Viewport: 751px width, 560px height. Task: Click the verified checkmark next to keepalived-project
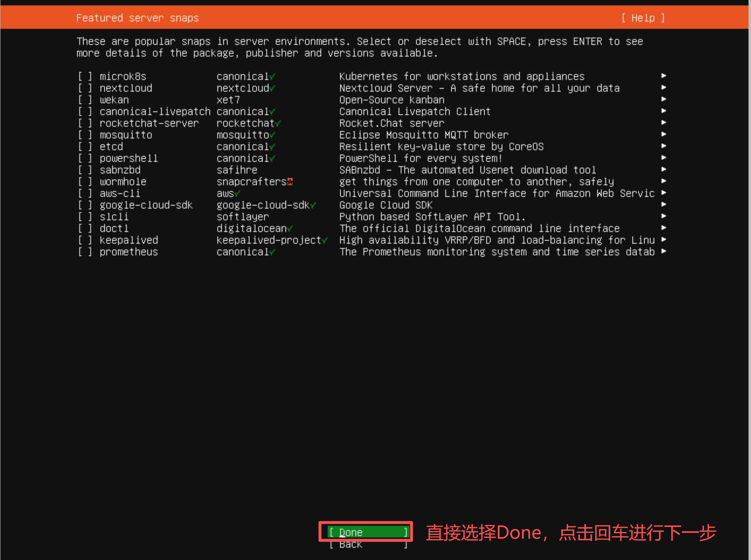pos(325,240)
